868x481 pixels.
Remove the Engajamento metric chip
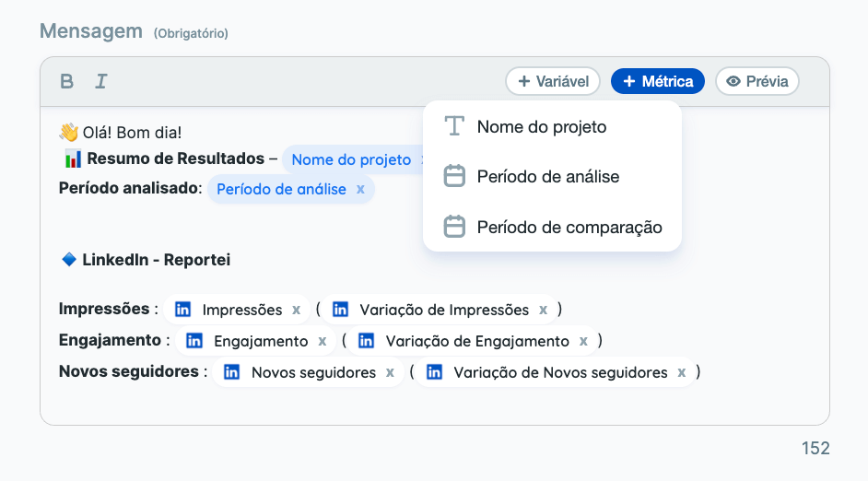pyautogui.click(x=322, y=341)
